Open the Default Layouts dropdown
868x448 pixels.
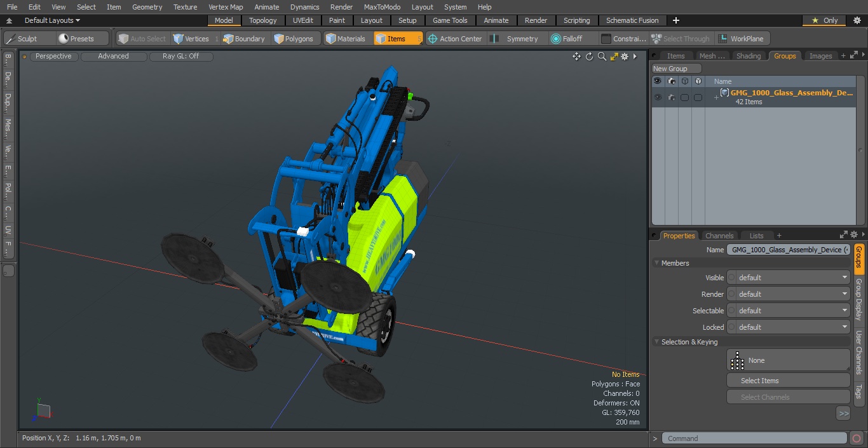[x=52, y=20]
